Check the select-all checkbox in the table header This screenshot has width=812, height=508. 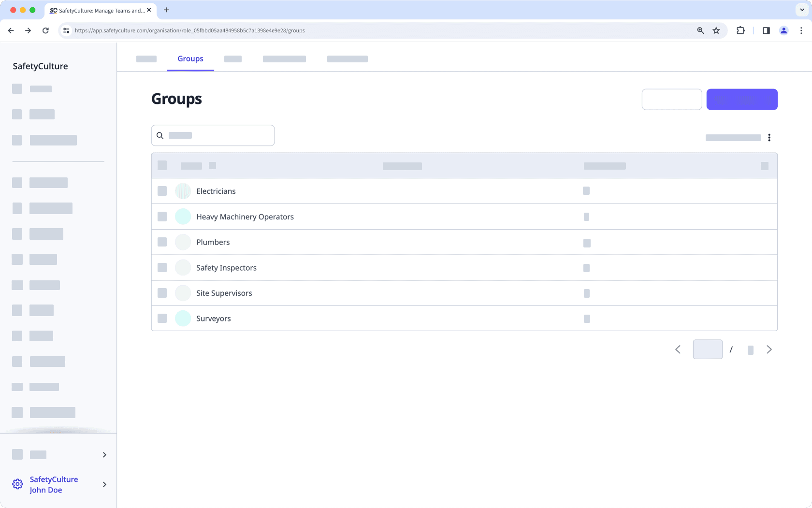162,165
